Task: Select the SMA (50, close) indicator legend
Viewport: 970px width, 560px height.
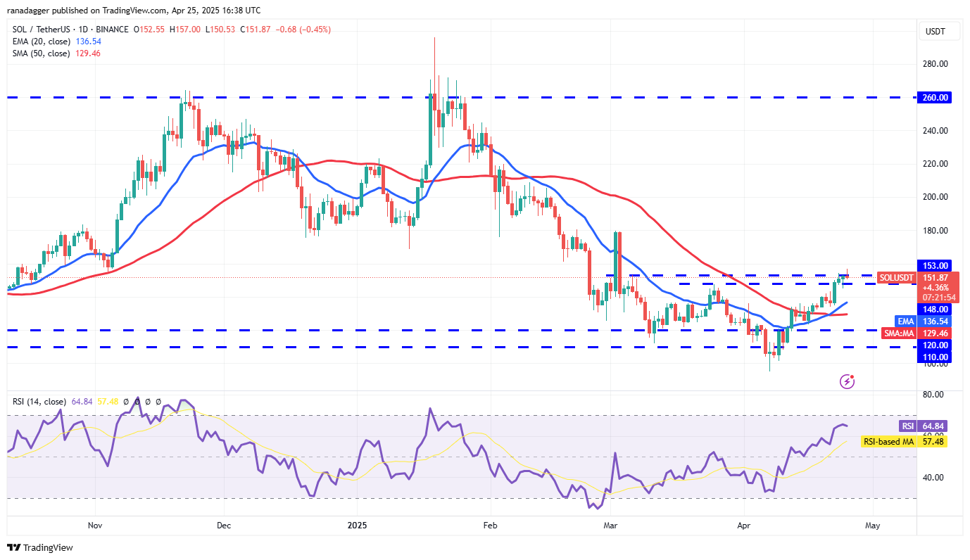Action: point(40,53)
